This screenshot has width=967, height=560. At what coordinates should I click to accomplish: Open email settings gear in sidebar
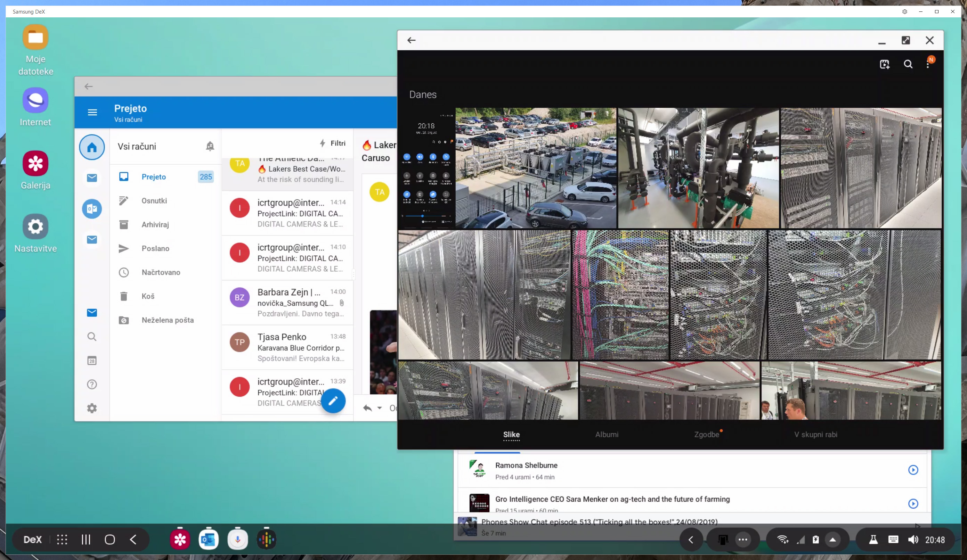click(x=92, y=408)
